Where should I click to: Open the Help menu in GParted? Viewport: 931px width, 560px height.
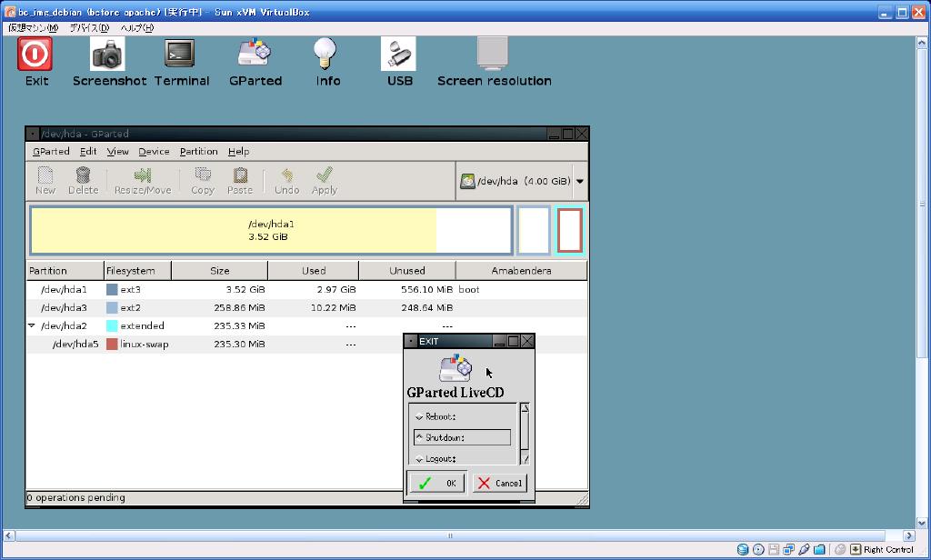pyautogui.click(x=239, y=152)
